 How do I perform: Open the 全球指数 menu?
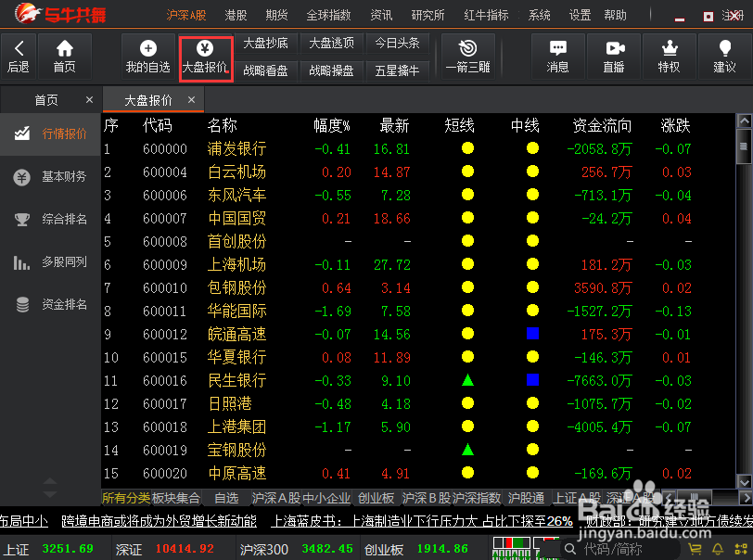[328, 16]
